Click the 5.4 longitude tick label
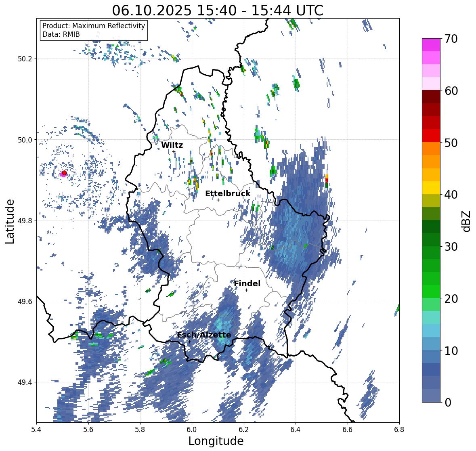Image resolution: width=476 pixels, height=451 pixels. [x=36, y=429]
